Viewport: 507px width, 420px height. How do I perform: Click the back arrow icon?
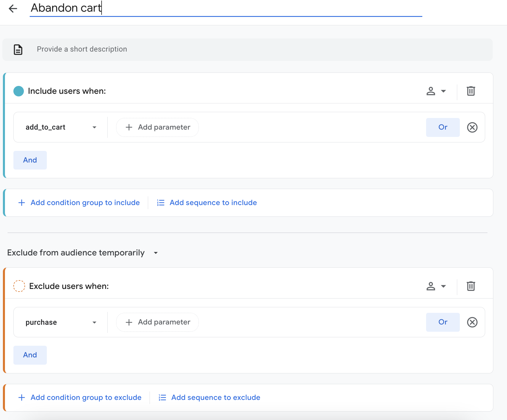coord(13,9)
